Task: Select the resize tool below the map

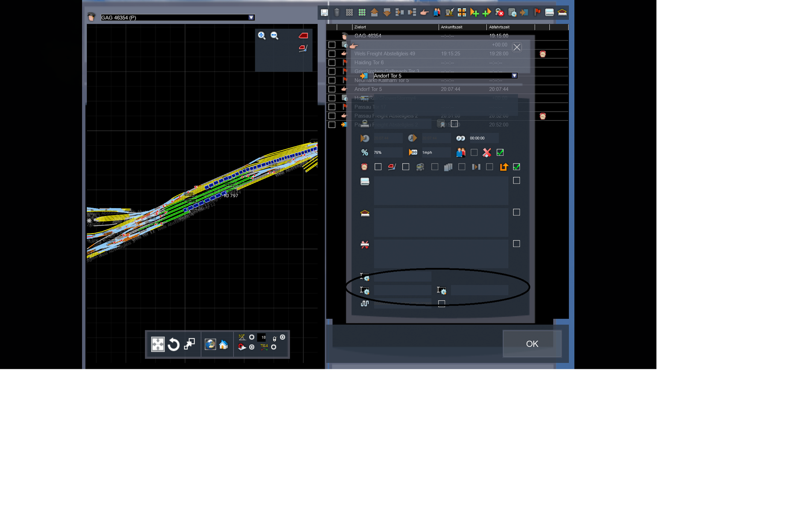Action: click(189, 344)
